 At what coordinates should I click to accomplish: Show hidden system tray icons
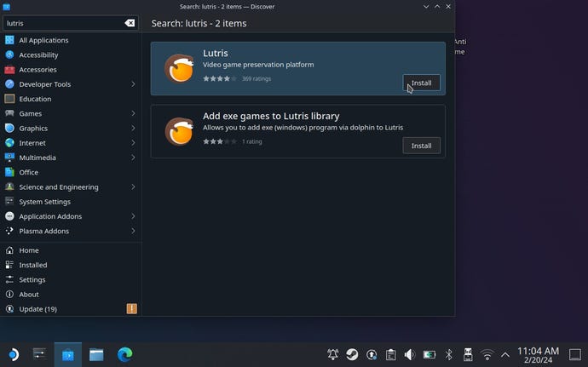click(x=505, y=354)
